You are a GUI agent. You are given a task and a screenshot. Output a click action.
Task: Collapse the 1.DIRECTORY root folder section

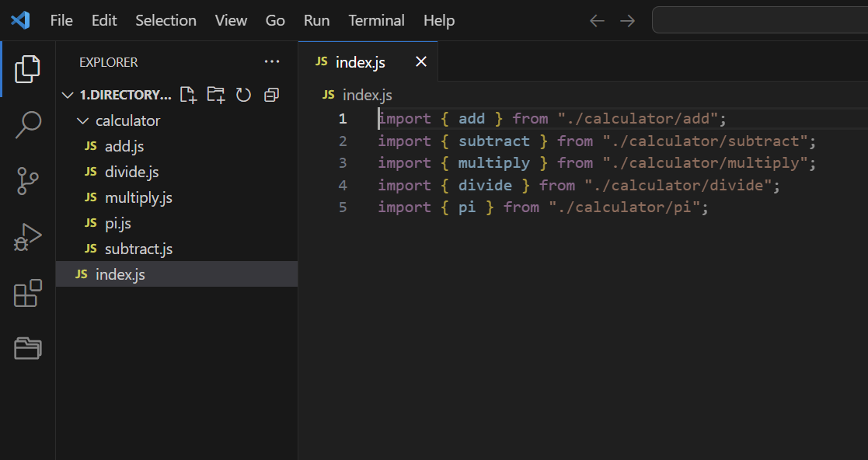pyautogui.click(x=68, y=96)
